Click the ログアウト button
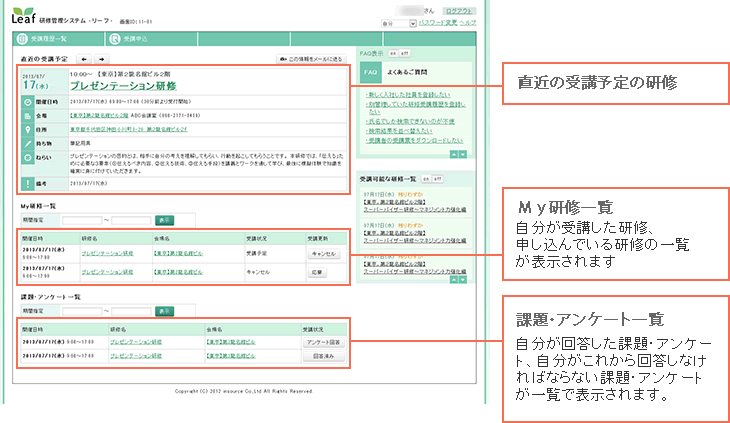730x423 pixels. (459, 11)
